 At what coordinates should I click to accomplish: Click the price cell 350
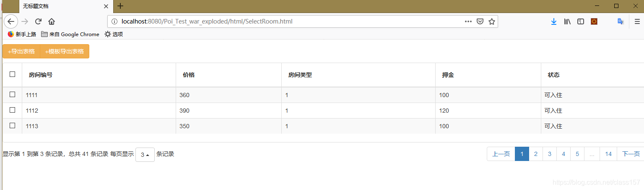tap(229, 126)
